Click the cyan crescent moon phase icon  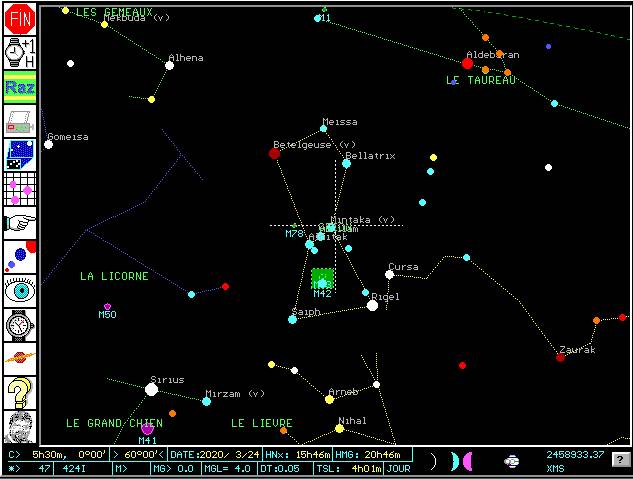click(455, 461)
